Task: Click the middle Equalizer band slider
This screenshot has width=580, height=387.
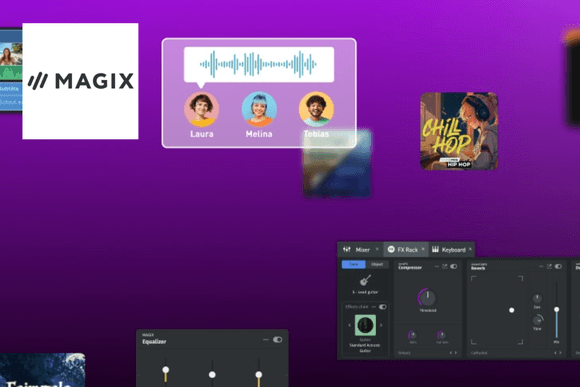Action: click(212, 375)
